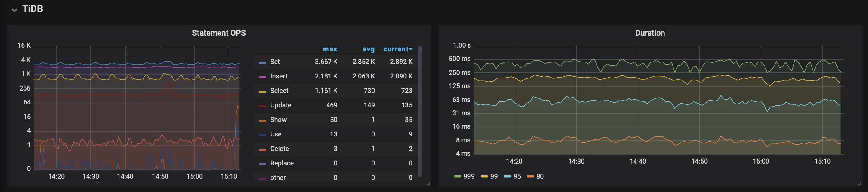This screenshot has width=868, height=192.
Task: Collapse the TiDB row section chevron
Action: coord(14,10)
